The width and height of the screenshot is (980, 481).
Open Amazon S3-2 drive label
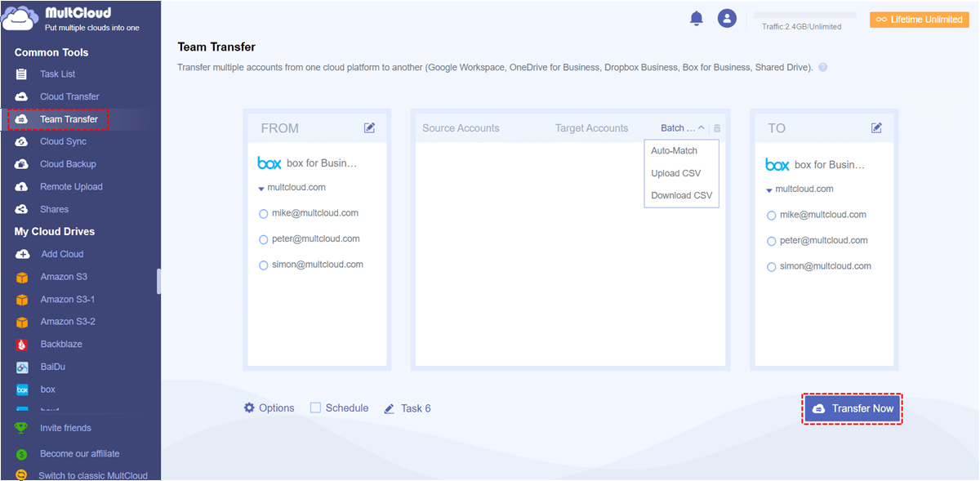tap(68, 322)
